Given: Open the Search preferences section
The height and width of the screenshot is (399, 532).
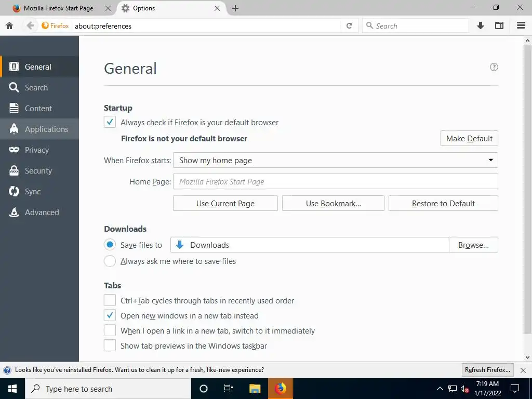Looking at the screenshot, I should (39, 87).
